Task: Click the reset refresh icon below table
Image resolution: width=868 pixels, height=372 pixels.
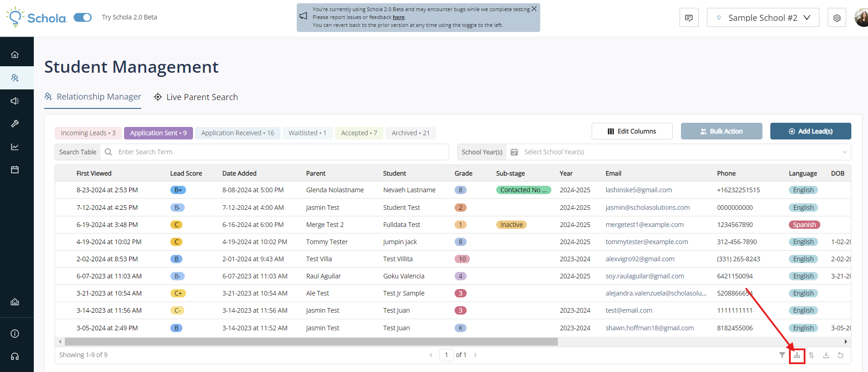Action: click(841, 355)
